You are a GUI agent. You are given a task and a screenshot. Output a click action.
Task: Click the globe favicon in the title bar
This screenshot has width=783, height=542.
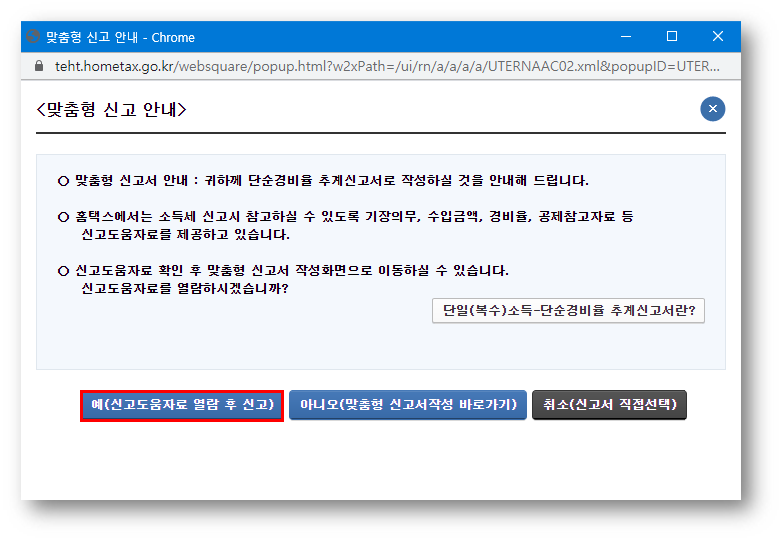[33, 36]
